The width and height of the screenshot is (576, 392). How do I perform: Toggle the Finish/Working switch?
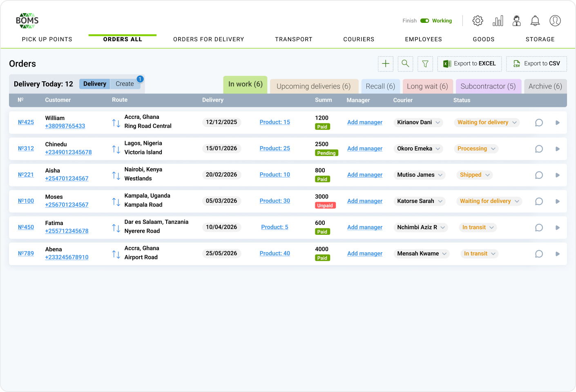425,21
